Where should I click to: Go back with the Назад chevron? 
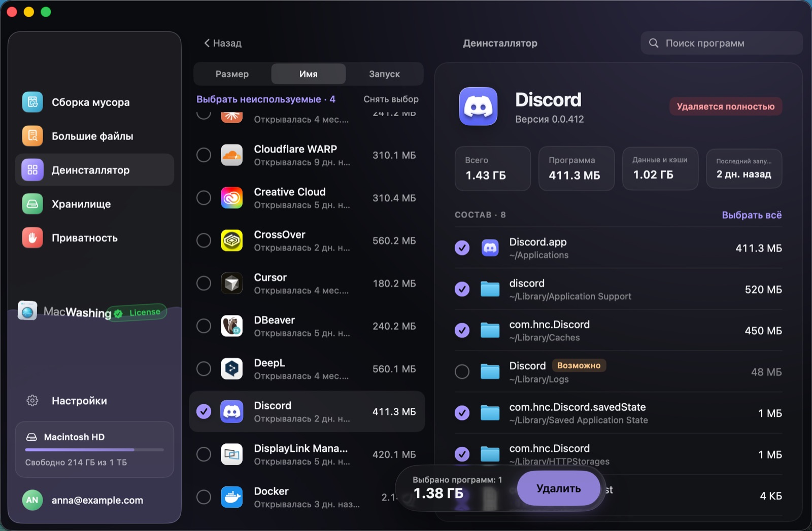[x=207, y=43]
